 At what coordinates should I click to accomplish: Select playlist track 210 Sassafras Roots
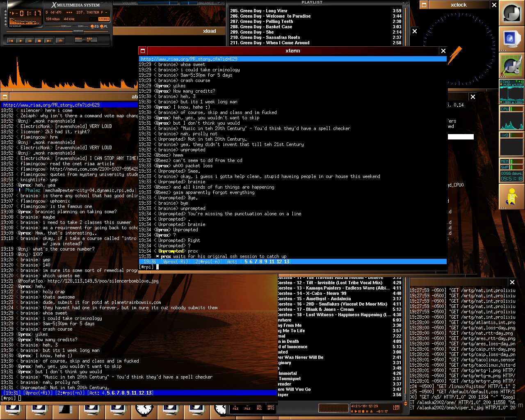[316, 37]
